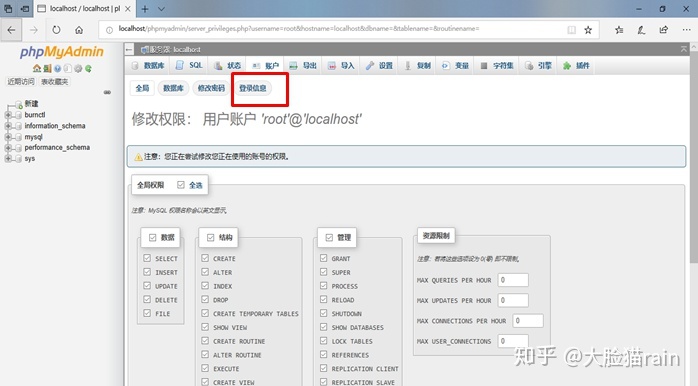Screen dimensions: 698x386
Task: Open the 账户 user accounts tab
Action: coord(266,65)
